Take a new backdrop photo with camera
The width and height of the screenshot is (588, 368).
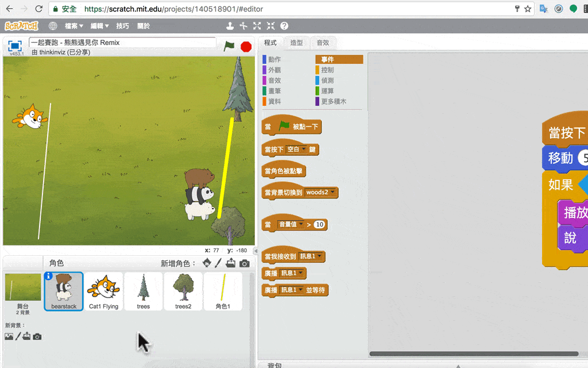[x=37, y=336]
